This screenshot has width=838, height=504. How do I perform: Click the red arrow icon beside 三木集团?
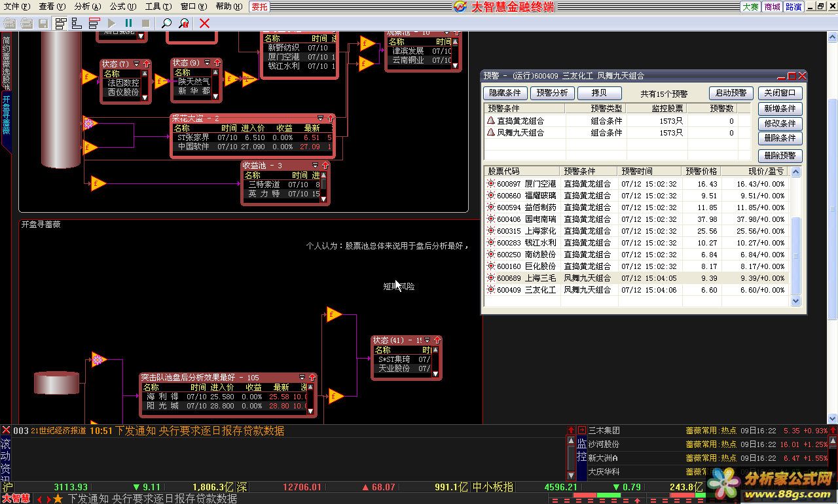point(582,430)
